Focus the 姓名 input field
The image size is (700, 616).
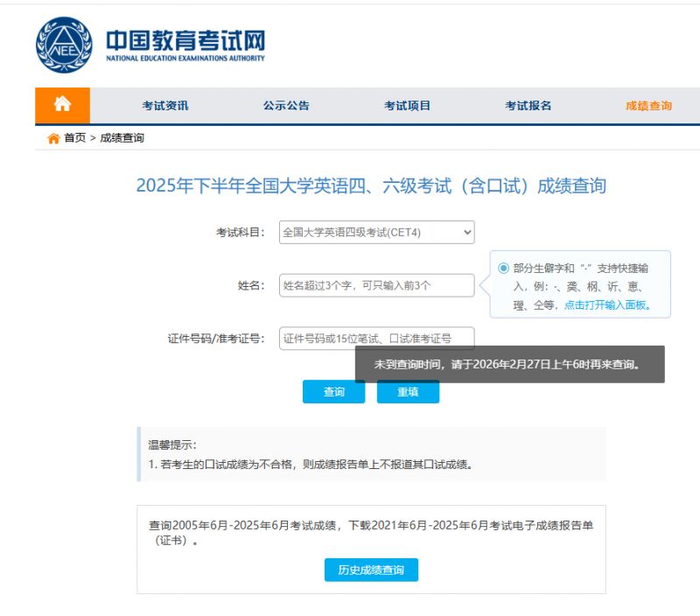[x=377, y=285]
